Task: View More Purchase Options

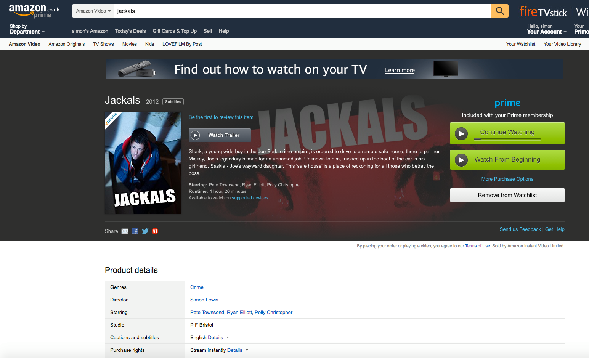Action: (x=507, y=179)
